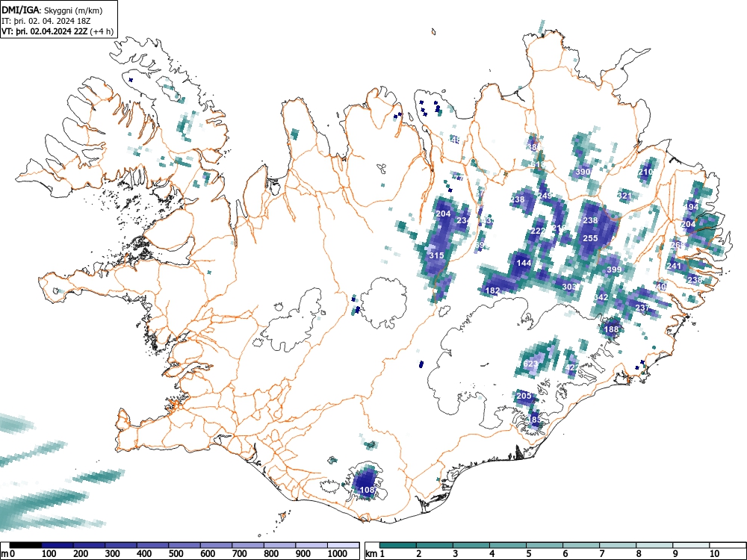Click the visibility value 205 on the map

pyautogui.click(x=524, y=396)
